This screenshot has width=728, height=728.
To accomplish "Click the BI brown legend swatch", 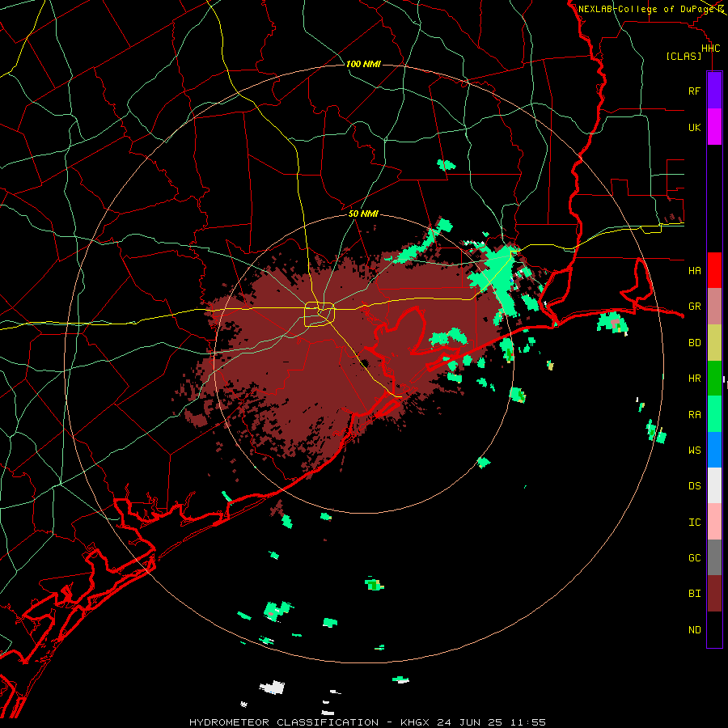I will coord(714,594).
